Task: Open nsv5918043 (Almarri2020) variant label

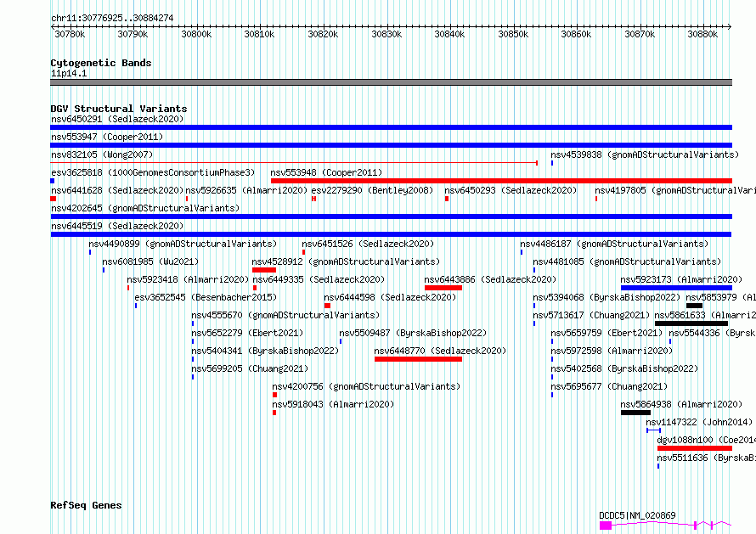Action: (x=333, y=404)
